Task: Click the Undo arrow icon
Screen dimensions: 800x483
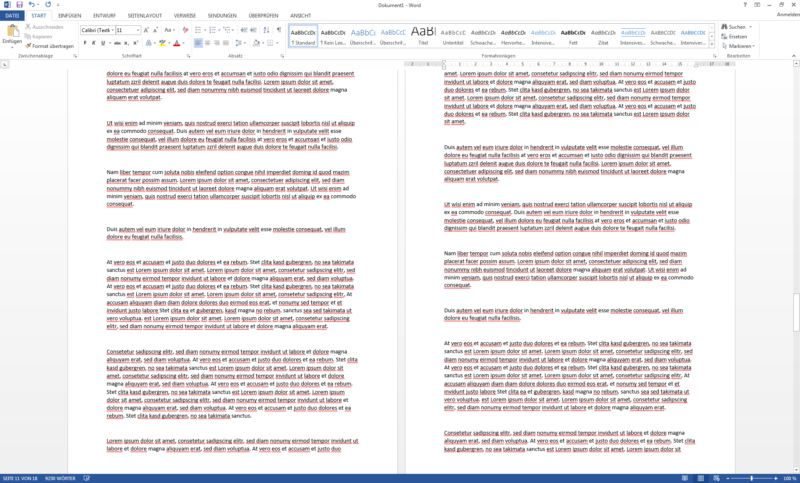Action: [x=29, y=5]
